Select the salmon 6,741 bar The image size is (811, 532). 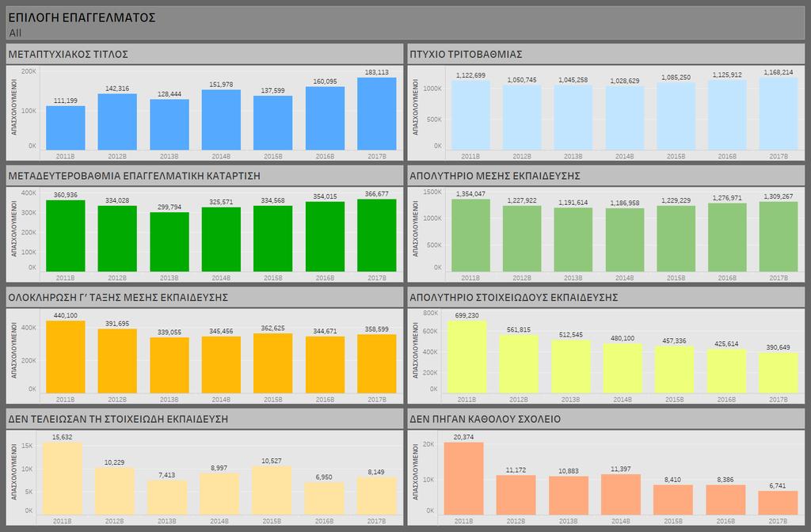click(x=778, y=503)
